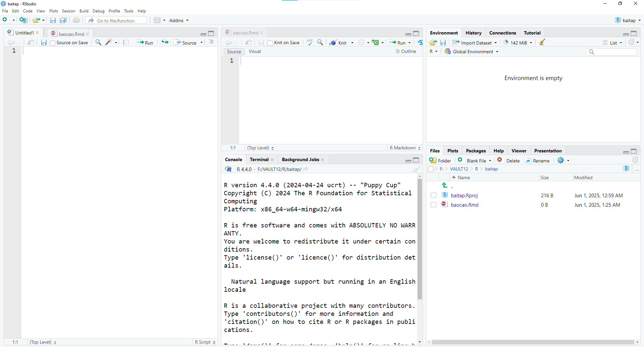The width and height of the screenshot is (644, 347).
Task: Open Rmd settings gear icon
Action: (361, 42)
